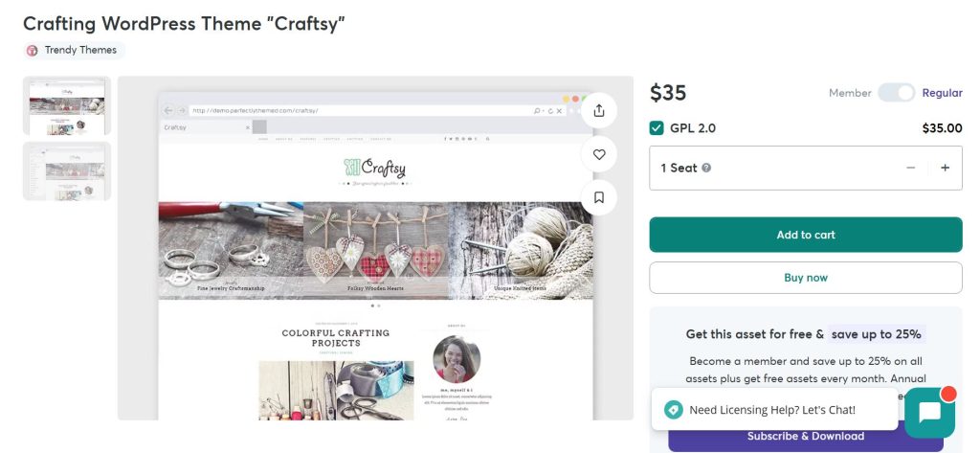
Task: Click the Subscribe & Download button
Action: coord(806,436)
